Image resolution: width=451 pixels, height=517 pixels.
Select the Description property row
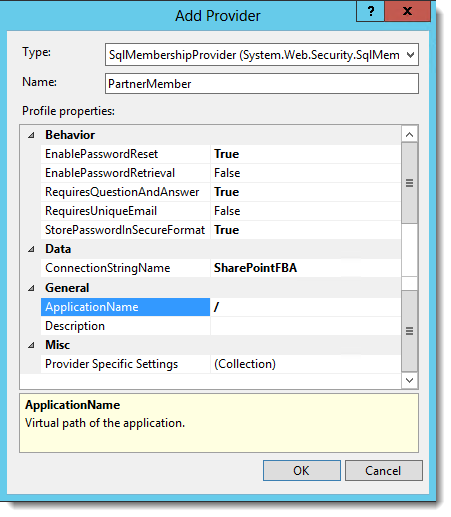click(x=221, y=326)
